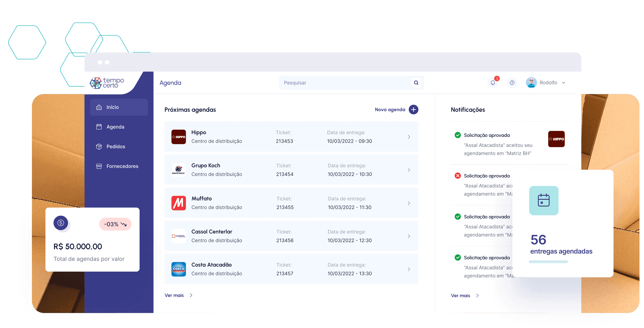The width and height of the screenshot is (644, 328).
Task: Click the Muffato logo icon
Action: tap(179, 203)
